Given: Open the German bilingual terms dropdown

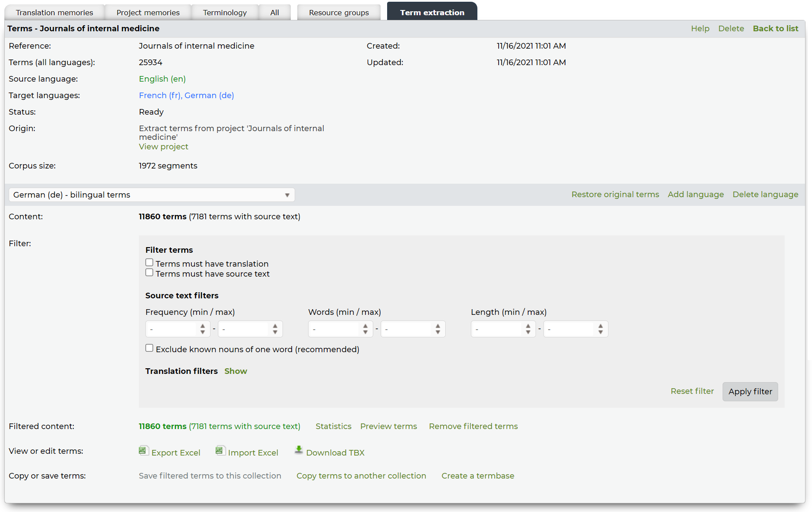Looking at the screenshot, I should point(151,195).
